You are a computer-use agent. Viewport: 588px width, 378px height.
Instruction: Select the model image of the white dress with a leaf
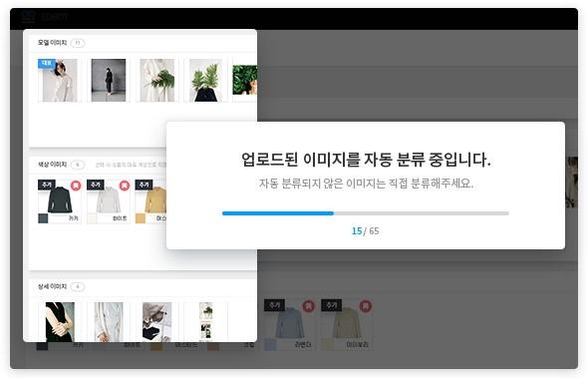157,80
